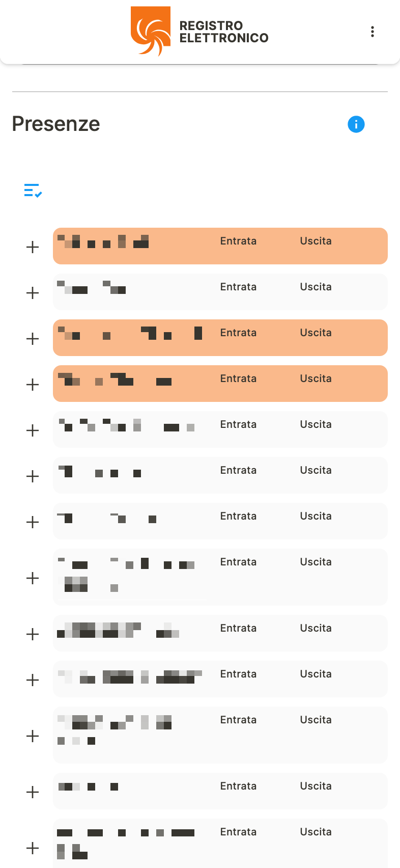
Task: Click the Registro Elettronico orange logo
Action: (151, 31)
